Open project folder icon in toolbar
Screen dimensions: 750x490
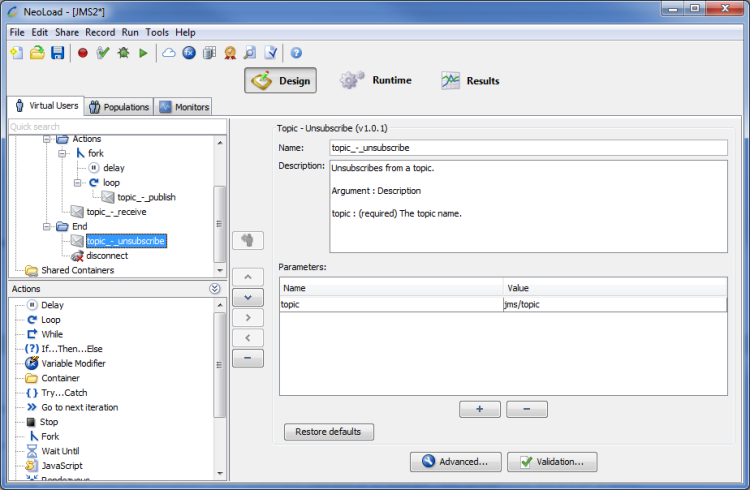coord(37,53)
